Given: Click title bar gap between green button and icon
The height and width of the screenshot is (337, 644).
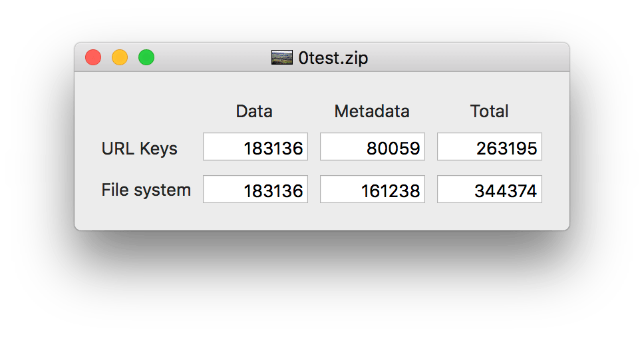Looking at the screenshot, I should (213, 58).
